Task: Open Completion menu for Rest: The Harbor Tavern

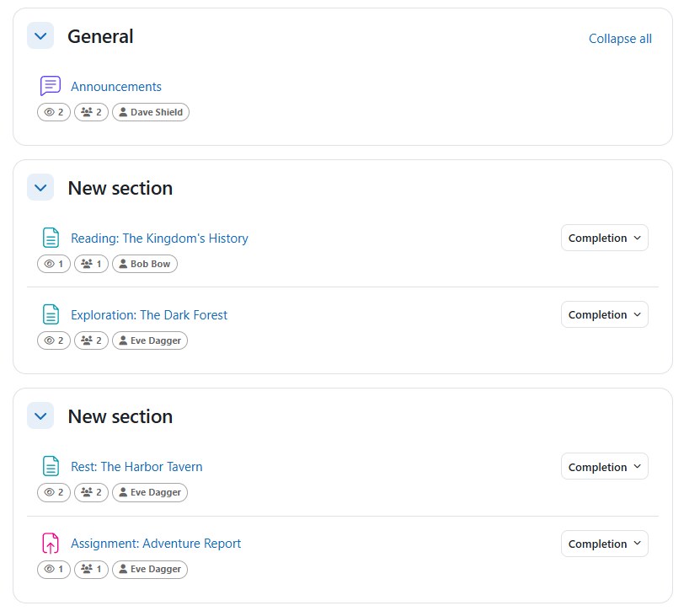Action: click(x=605, y=467)
